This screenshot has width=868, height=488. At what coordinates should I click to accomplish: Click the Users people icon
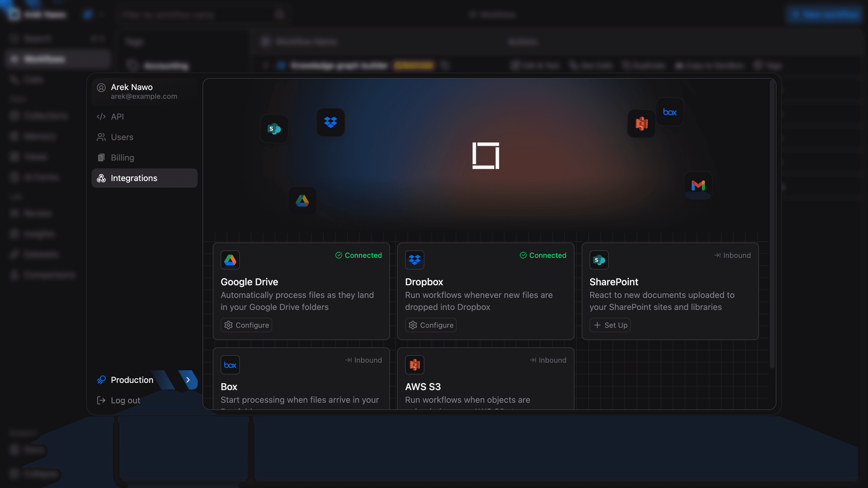coord(101,137)
